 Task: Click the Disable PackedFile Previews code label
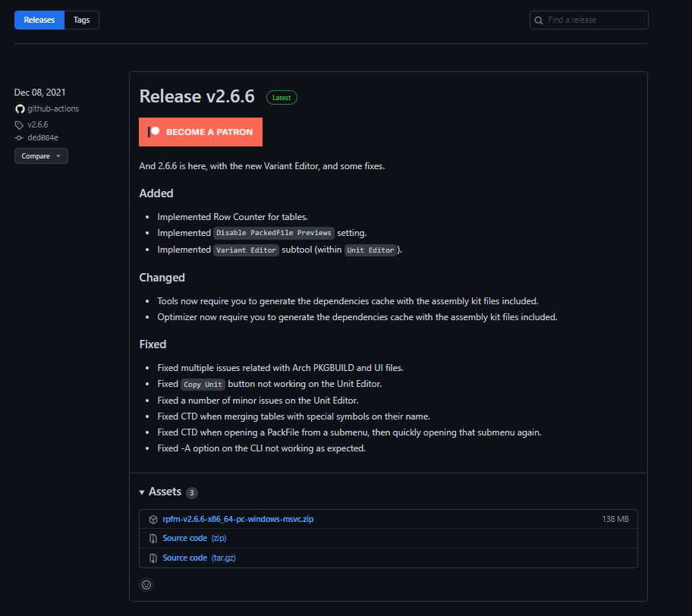click(x=274, y=233)
